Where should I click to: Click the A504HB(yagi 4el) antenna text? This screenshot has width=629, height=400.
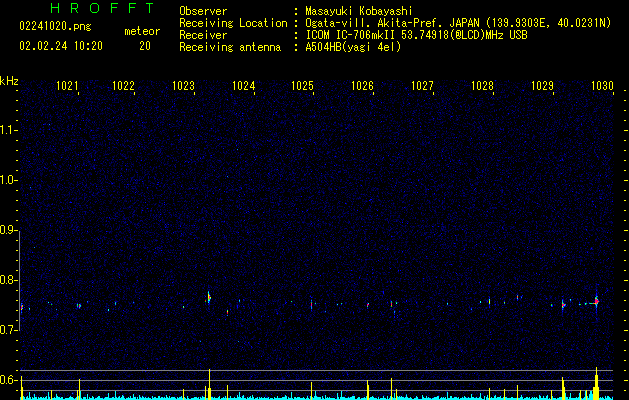tap(353, 47)
